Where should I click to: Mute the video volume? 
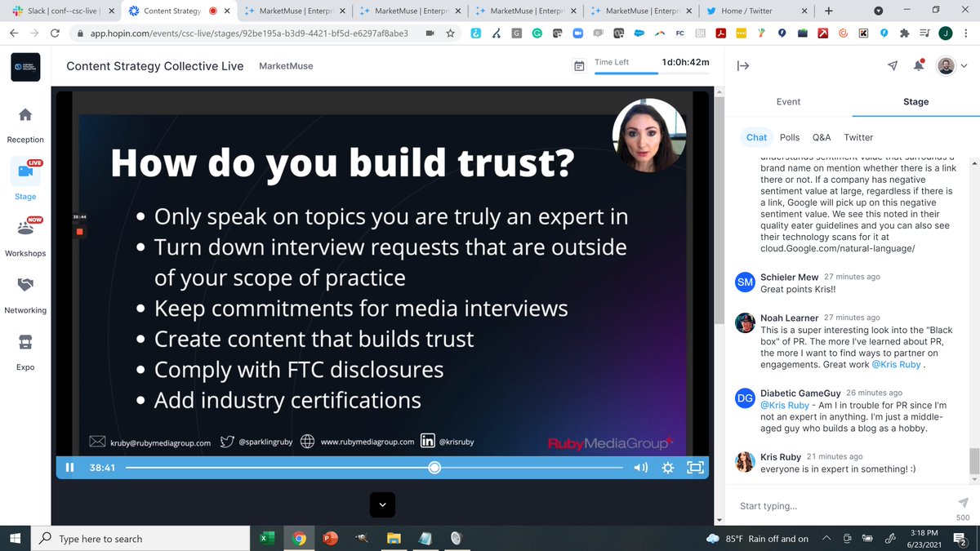point(641,468)
